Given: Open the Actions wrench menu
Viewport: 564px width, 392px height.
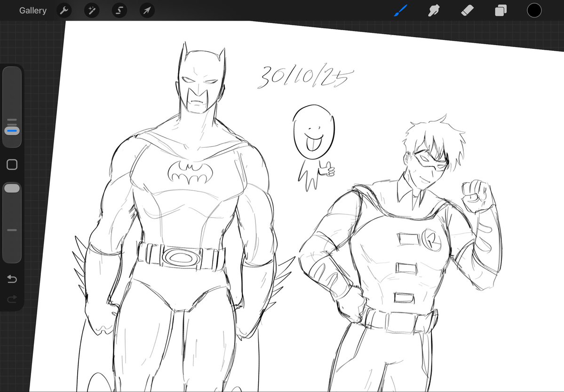Looking at the screenshot, I should click(64, 10).
